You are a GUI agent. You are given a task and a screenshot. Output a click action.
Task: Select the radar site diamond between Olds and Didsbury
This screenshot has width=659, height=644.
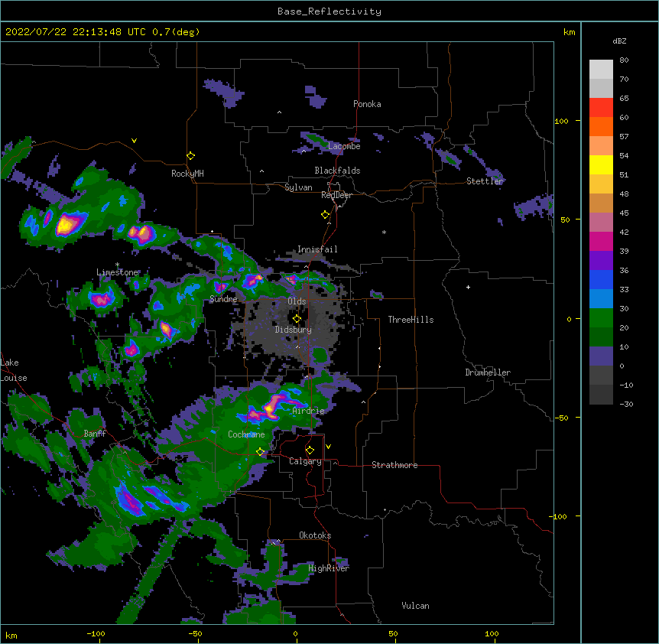coord(297,319)
